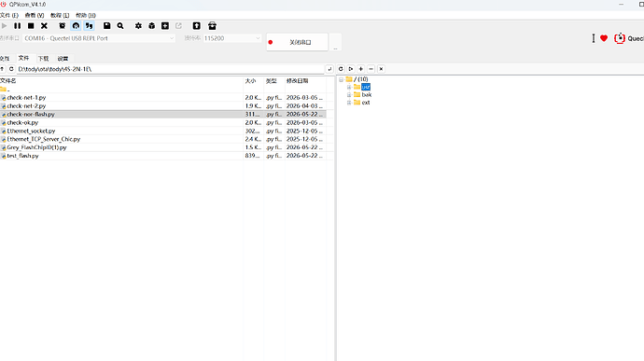Toggle the highlighted quote-marks toolbar icon

click(x=89, y=26)
